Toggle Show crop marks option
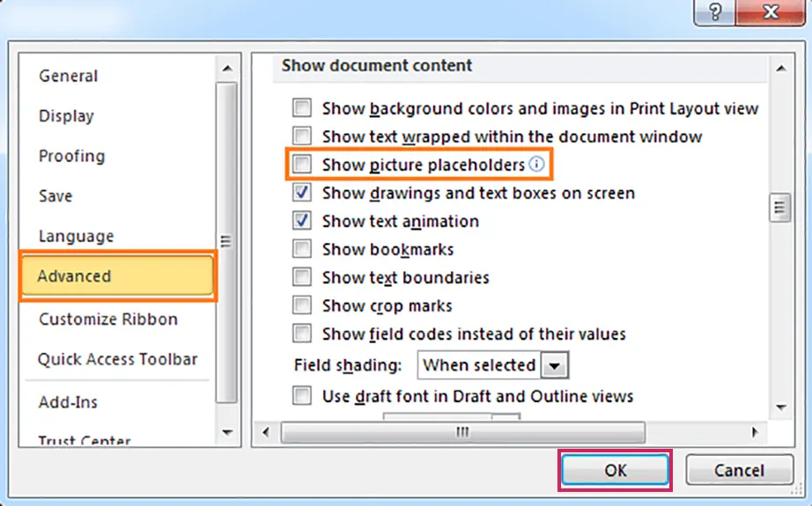This screenshot has height=506, width=812. point(302,305)
